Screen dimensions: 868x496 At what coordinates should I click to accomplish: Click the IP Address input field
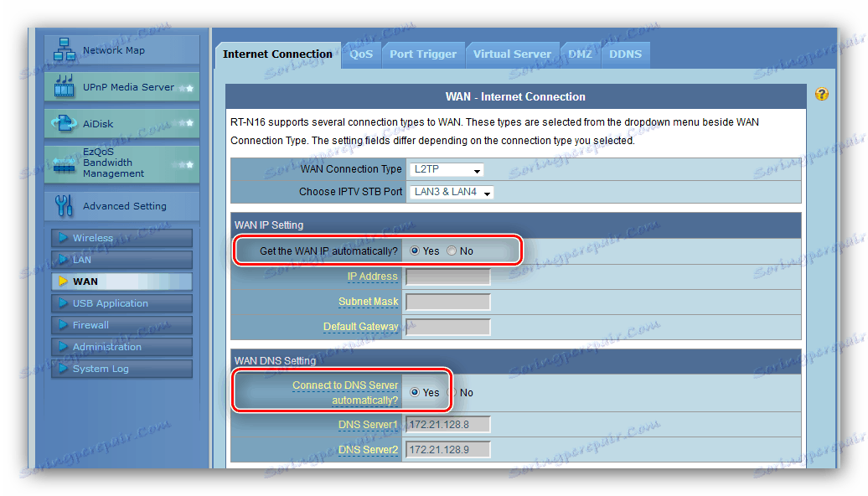(x=448, y=276)
